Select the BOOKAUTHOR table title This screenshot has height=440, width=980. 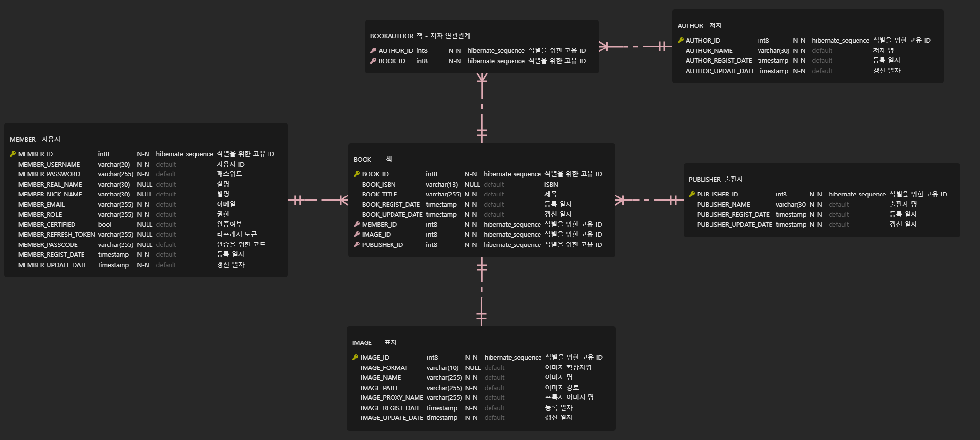392,36
